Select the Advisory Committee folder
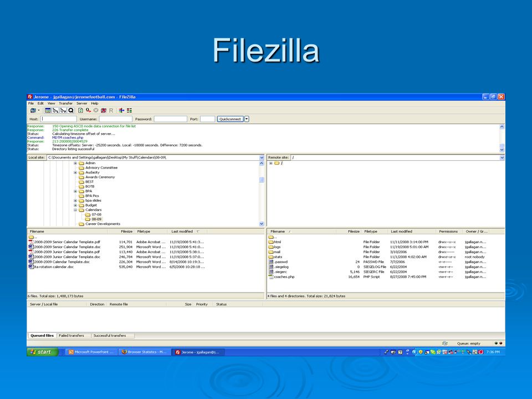Image resolution: width=532 pixels, height=399 pixels. [98, 167]
